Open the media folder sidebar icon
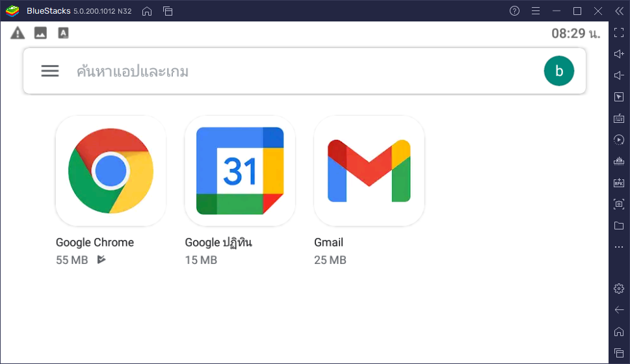The width and height of the screenshot is (630, 364). click(619, 226)
